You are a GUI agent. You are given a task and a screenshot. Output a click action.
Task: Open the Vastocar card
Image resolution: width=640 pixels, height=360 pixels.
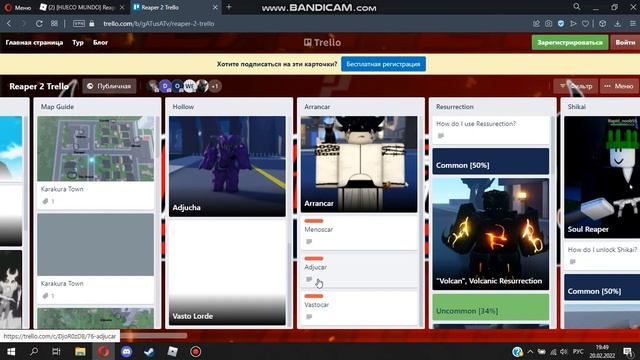359,308
